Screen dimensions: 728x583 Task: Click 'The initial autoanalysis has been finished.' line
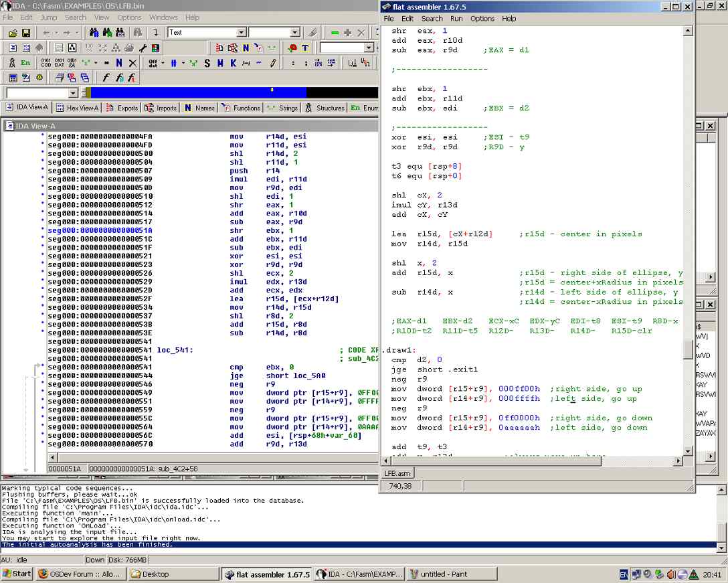[87, 544]
